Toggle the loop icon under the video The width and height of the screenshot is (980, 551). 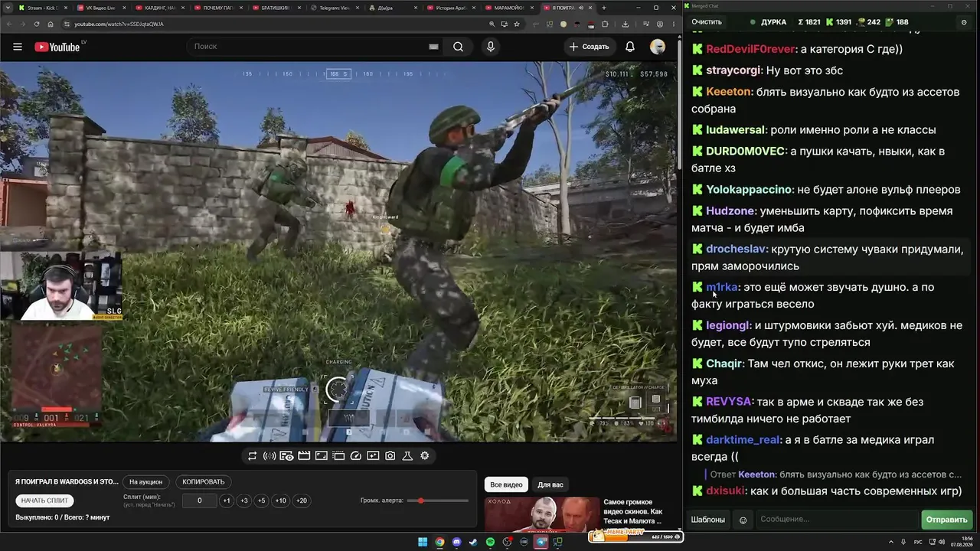[252, 456]
